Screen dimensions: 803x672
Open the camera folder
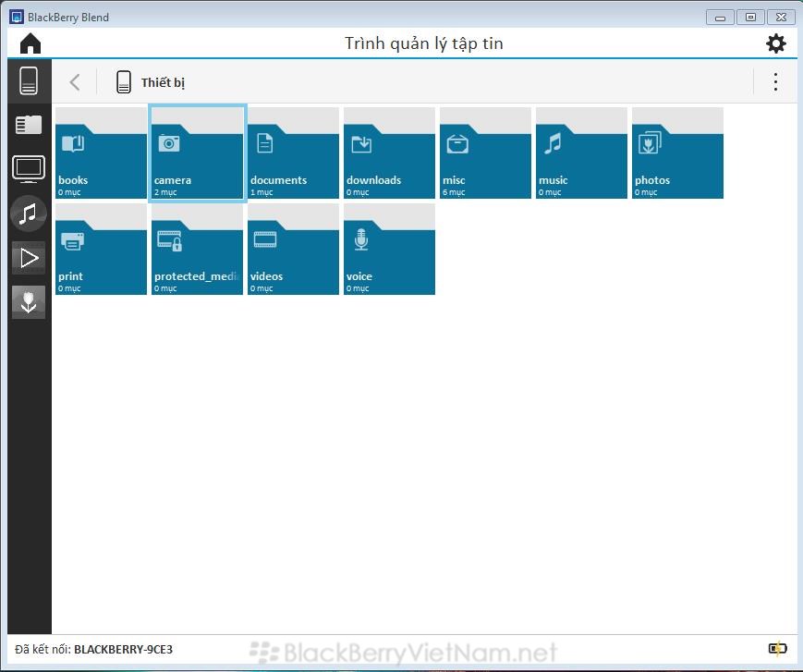pos(197,153)
